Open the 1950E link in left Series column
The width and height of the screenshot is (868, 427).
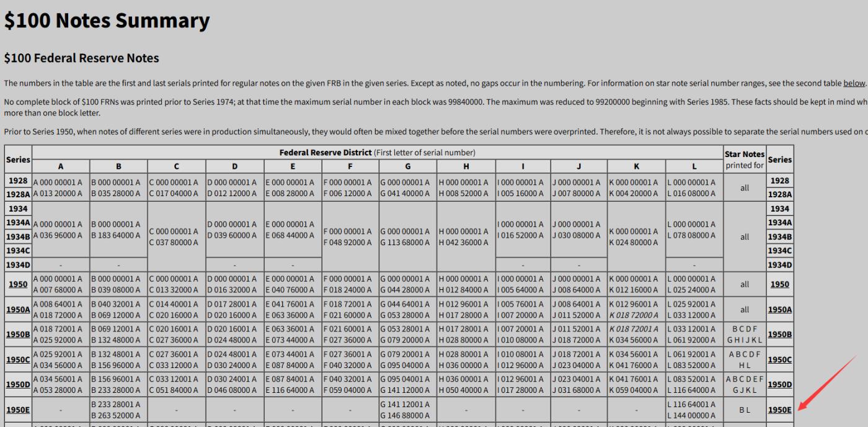[17, 409]
